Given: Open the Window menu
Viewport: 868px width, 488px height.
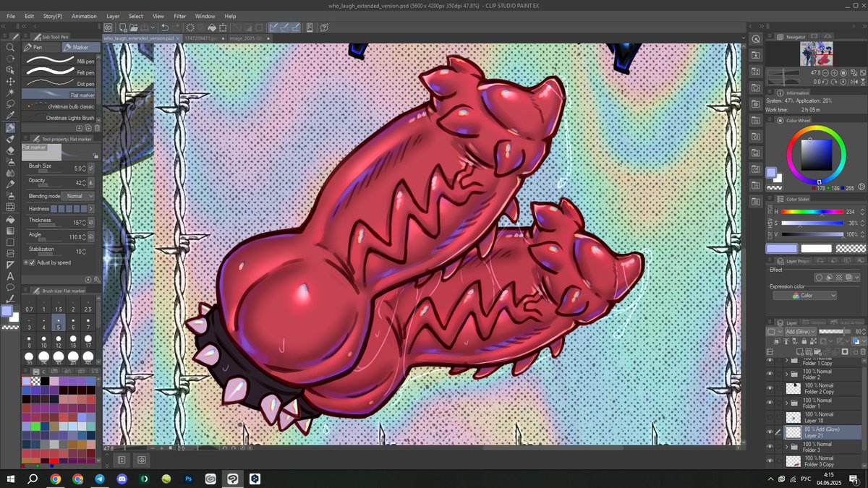Looking at the screenshot, I should [x=205, y=16].
